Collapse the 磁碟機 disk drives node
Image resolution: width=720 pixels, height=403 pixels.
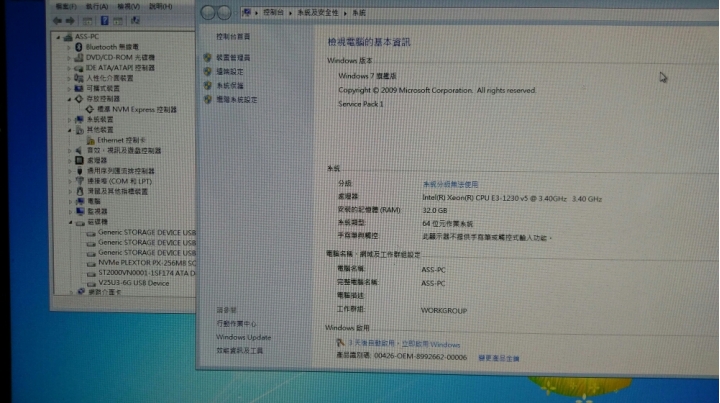coord(71,222)
